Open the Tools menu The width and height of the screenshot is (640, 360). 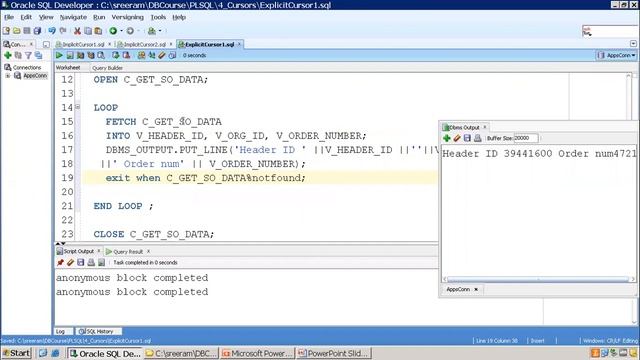[x=158, y=17]
